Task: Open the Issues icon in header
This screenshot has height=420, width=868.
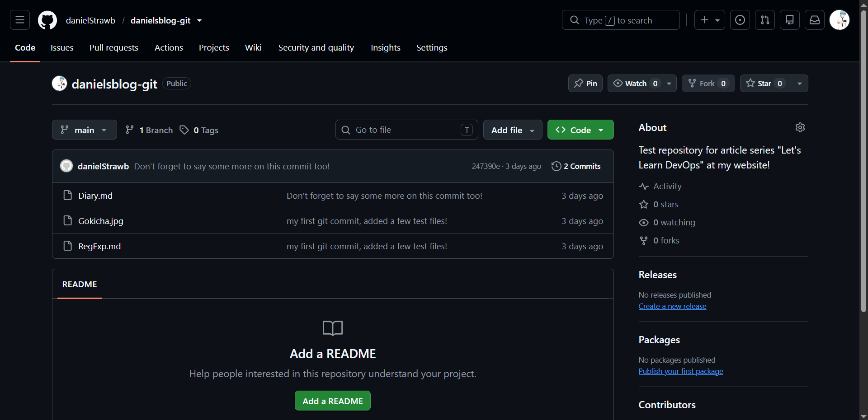Action: [740, 20]
